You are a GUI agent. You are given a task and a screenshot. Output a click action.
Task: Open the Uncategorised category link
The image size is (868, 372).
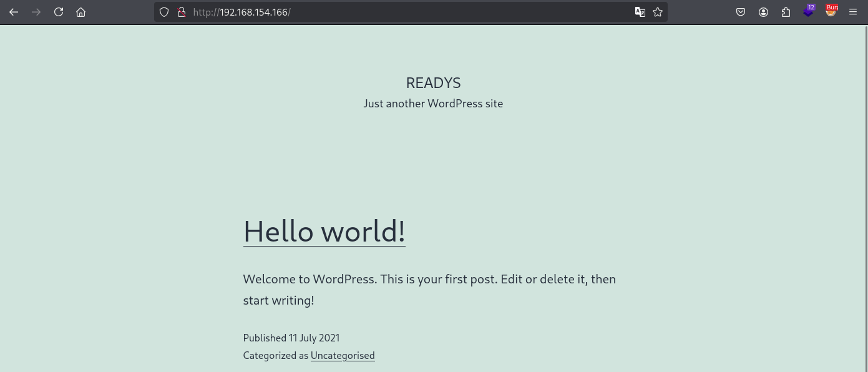pyautogui.click(x=343, y=355)
